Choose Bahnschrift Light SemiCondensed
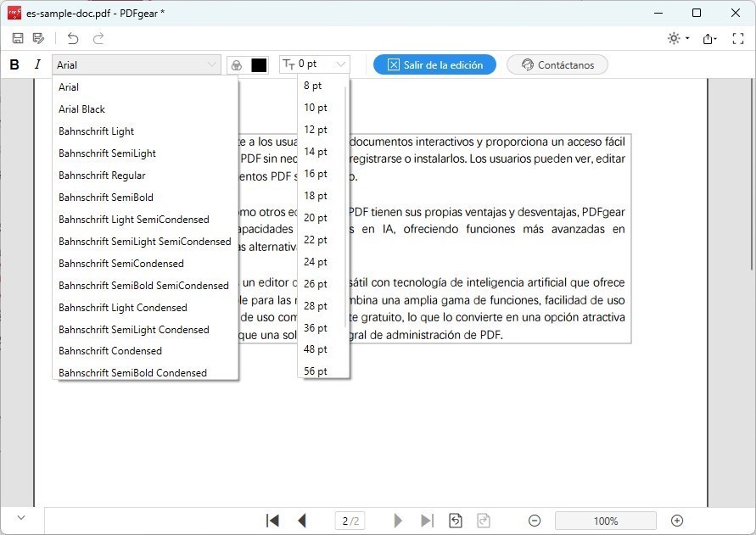Screen dimensions: 756x535 tap(145, 220)
